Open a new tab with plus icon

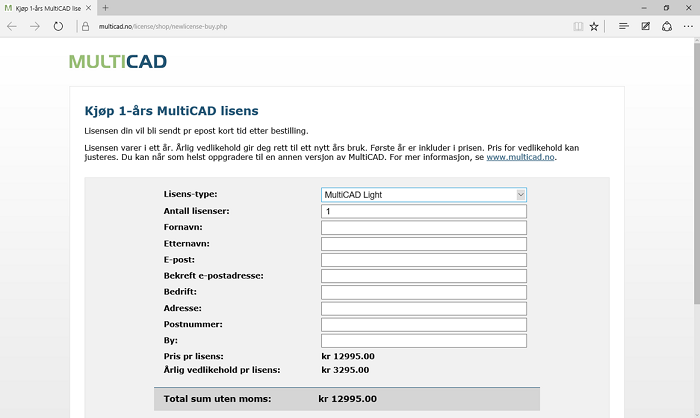click(105, 8)
